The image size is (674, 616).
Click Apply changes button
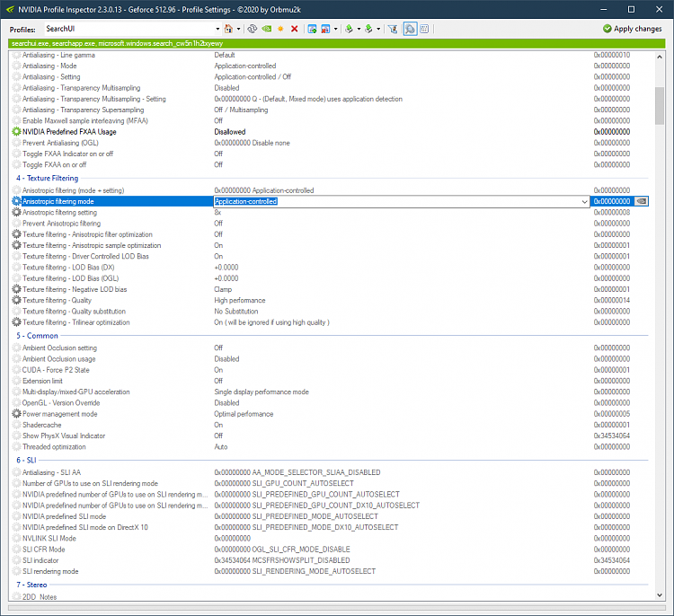tap(633, 29)
